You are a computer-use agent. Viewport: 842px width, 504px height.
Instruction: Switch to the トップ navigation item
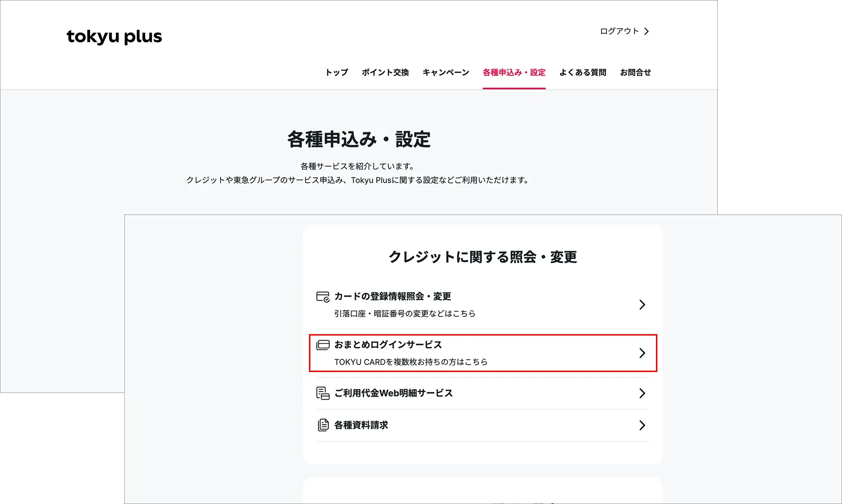[337, 72]
